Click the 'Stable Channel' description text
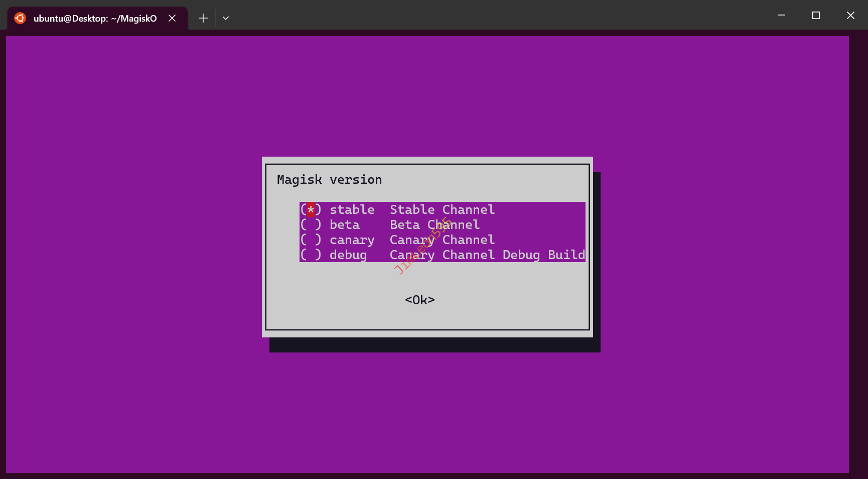 point(442,210)
